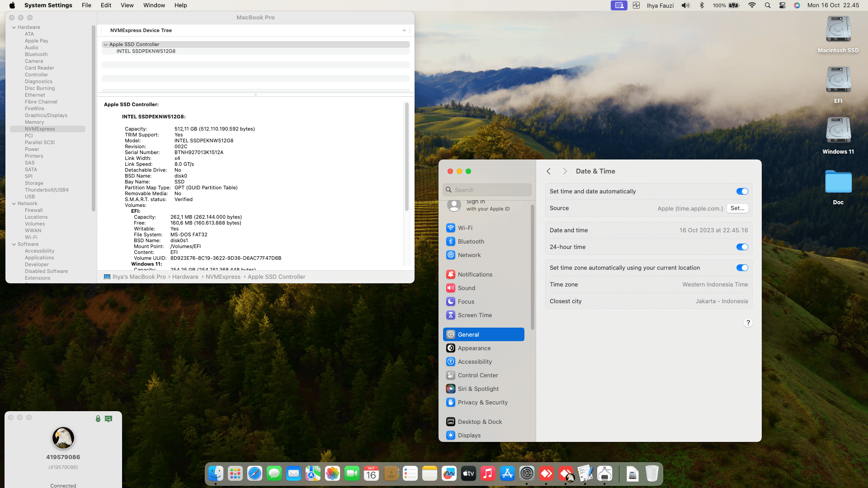868x488 pixels.
Task: Select Storage in System Information sidebar
Action: point(34,183)
